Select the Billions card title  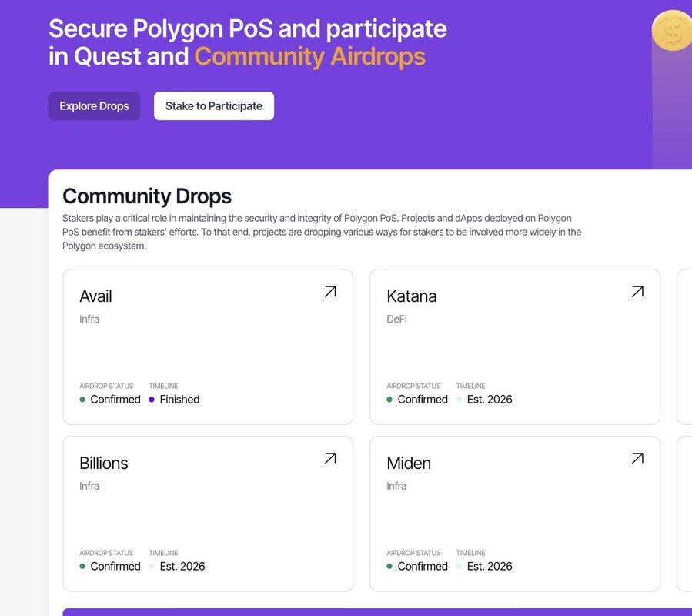point(104,464)
